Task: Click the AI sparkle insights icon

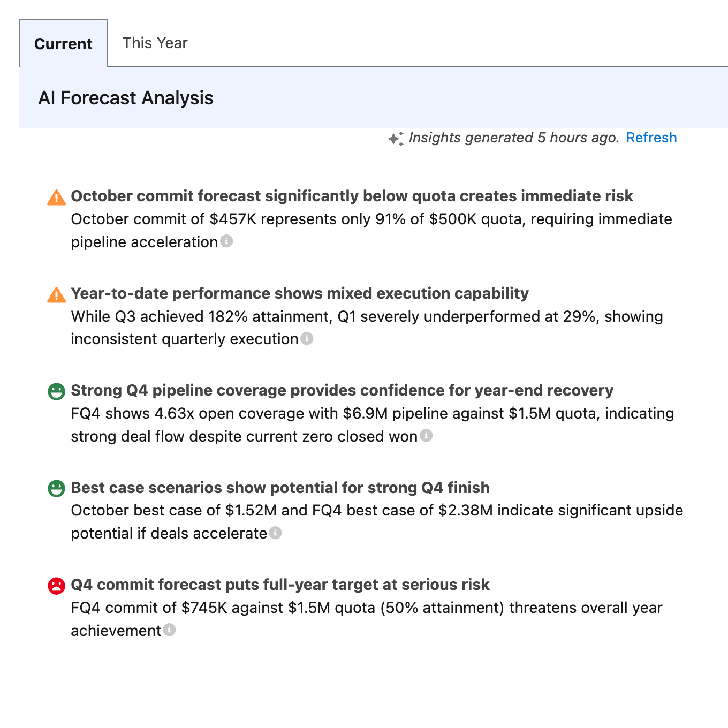Action: [x=396, y=139]
